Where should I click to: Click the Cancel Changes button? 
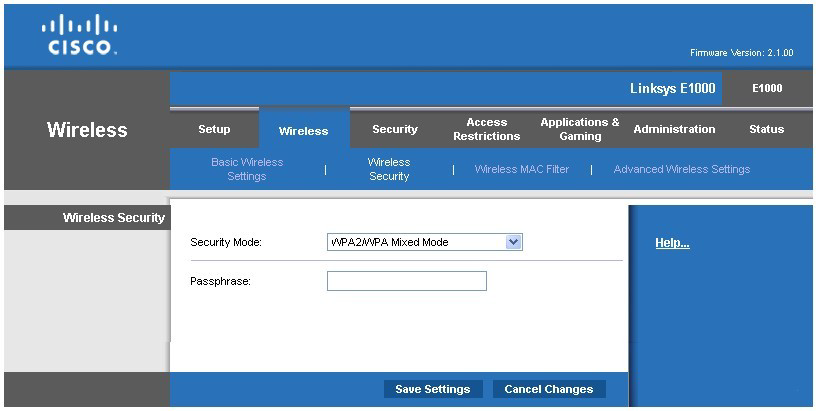(x=548, y=389)
